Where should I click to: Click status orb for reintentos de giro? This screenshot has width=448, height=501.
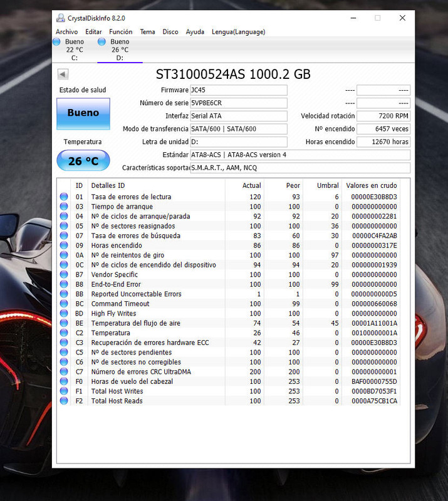(x=64, y=255)
